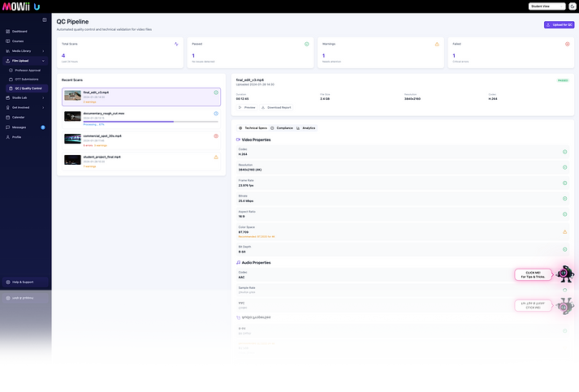579x392 pixels.
Task: Click the blue U logo
Action: [x=37, y=6]
